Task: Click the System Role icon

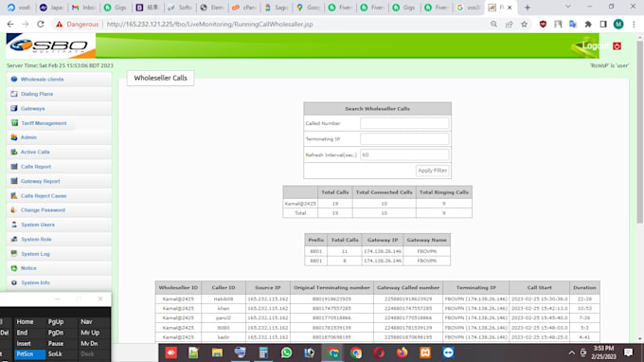Action: (x=14, y=239)
